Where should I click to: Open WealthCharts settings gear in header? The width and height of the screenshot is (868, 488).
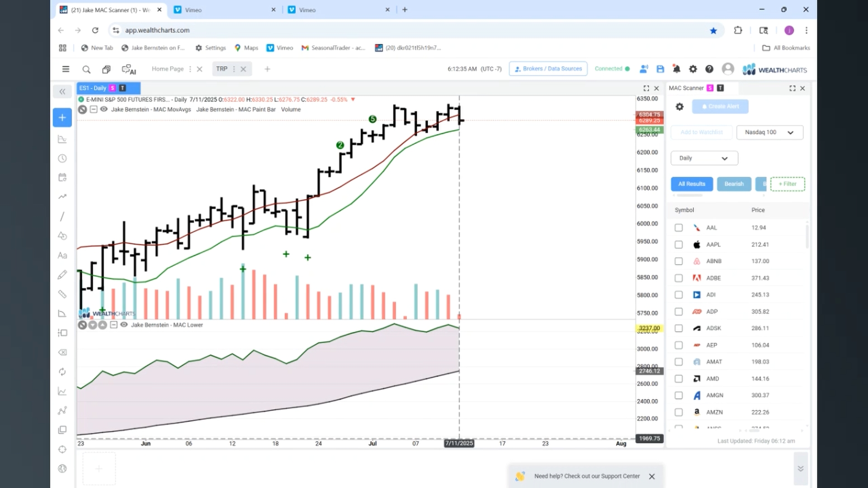[x=693, y=69]
